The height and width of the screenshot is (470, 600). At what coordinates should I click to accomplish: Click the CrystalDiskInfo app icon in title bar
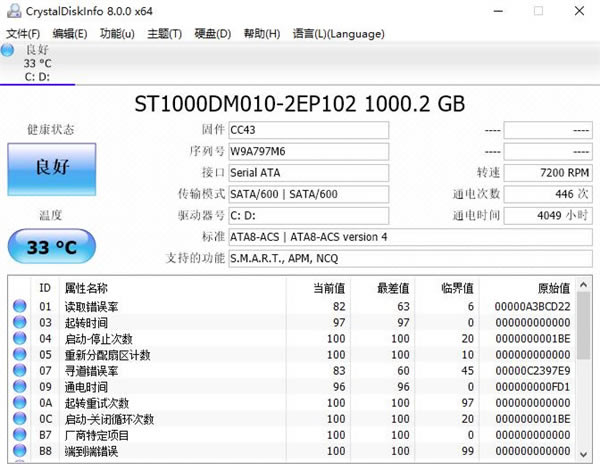pyautogui.click(x=14, y=11)
